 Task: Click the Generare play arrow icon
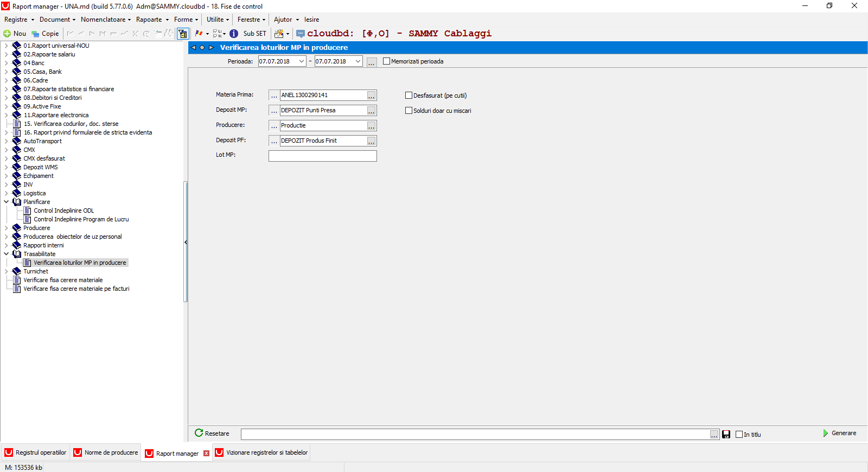pyautogui.click(x=826, y=433)
